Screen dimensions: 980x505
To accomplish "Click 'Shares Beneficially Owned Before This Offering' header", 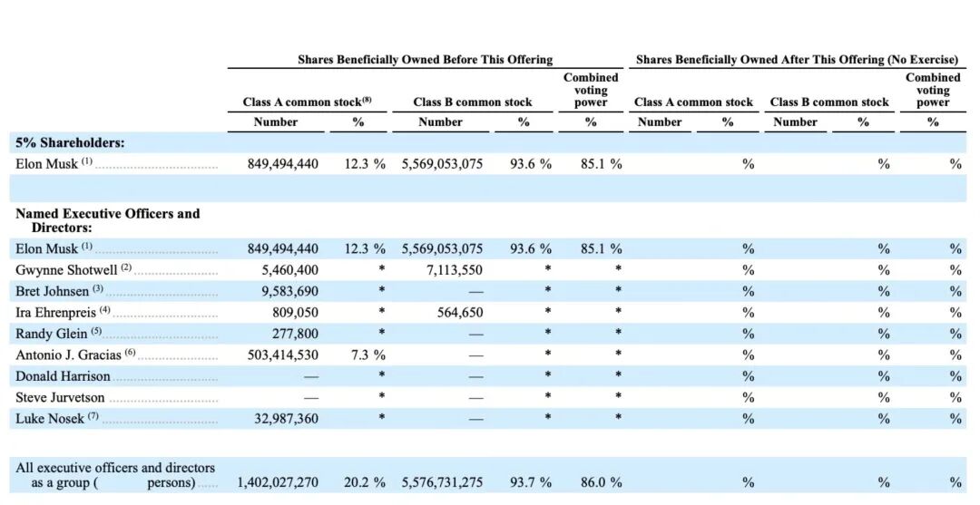I will [425, 60].
